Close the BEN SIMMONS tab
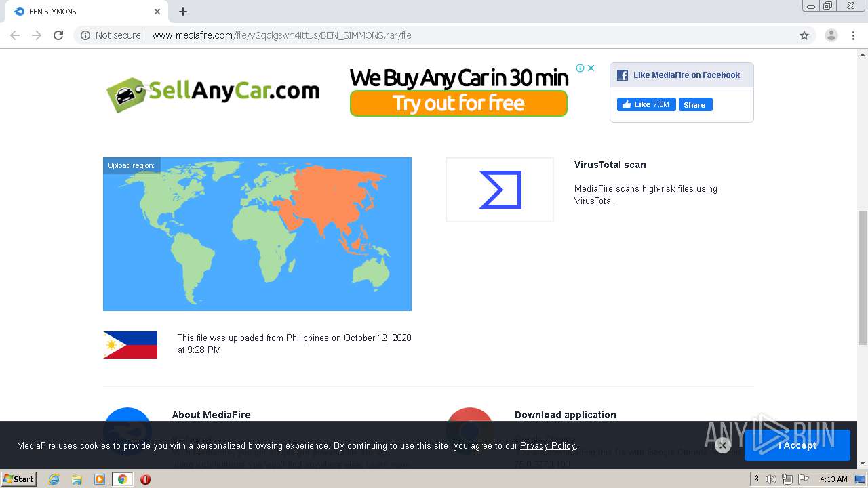 [x=157, y=12]
